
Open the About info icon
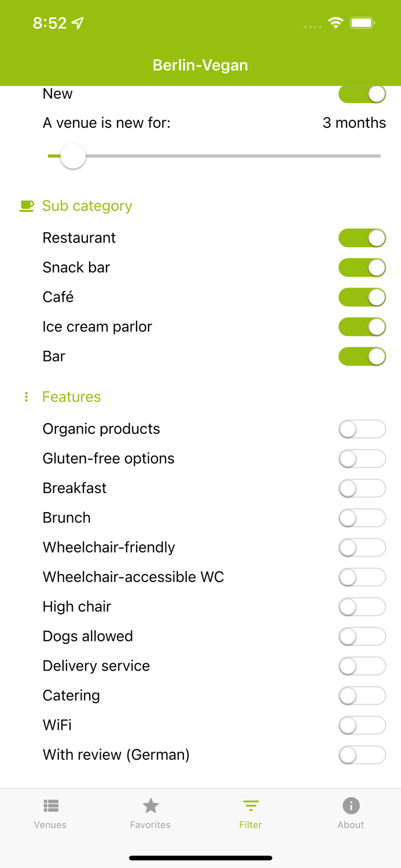pyautogui.click(x=351, y=806)
